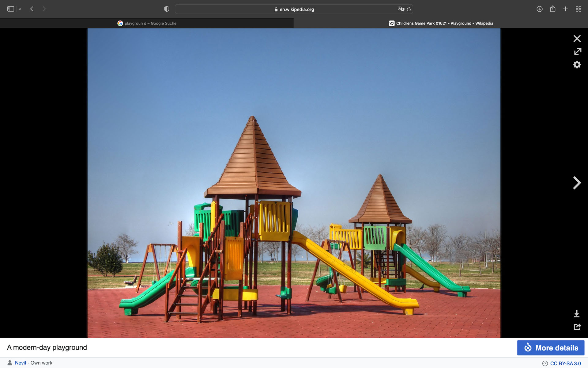Open CC BY-SA 3.0 license link
Viewport: 588px width, 368px height.
click(x=565, y=363)
